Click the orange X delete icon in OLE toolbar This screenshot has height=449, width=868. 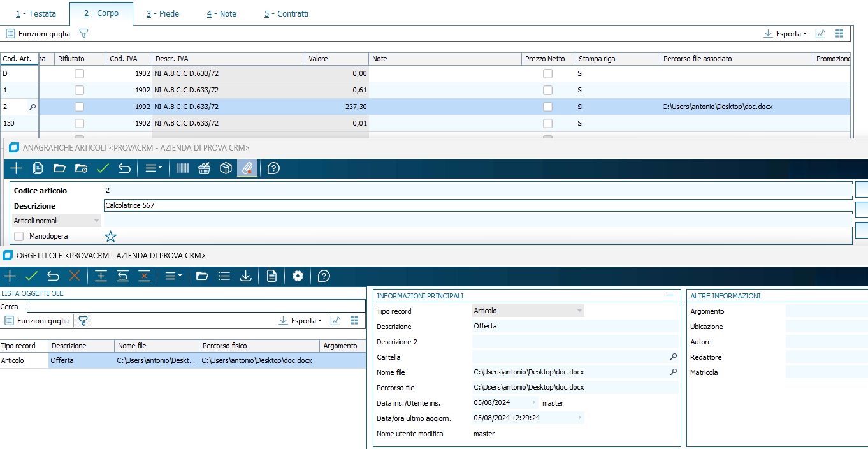click(75, 276)
